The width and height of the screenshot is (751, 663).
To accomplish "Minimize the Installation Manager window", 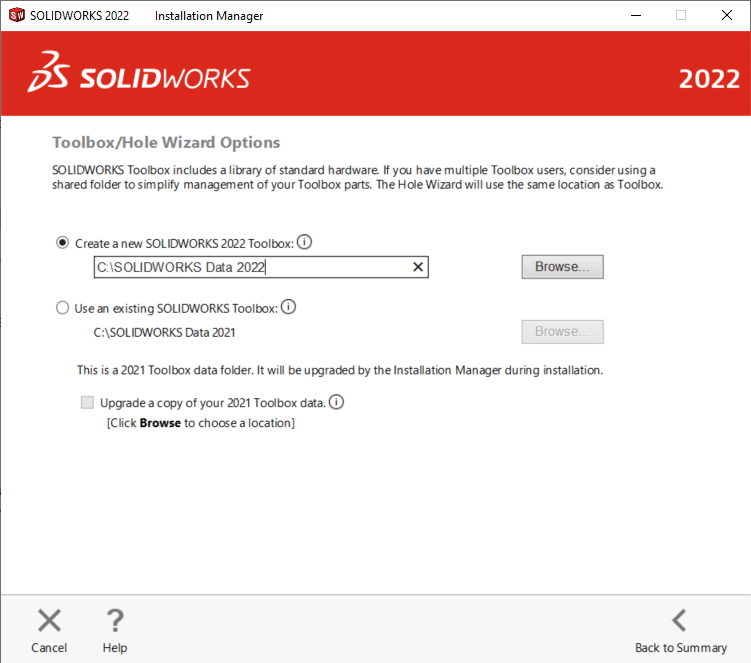I will pyautogui.click(x=636, y=15).
